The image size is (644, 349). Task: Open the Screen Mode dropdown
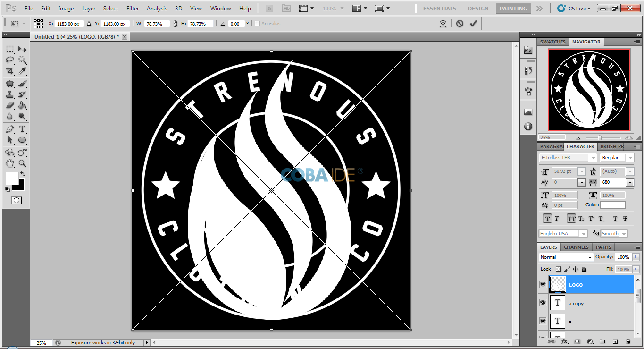point(382,8)
